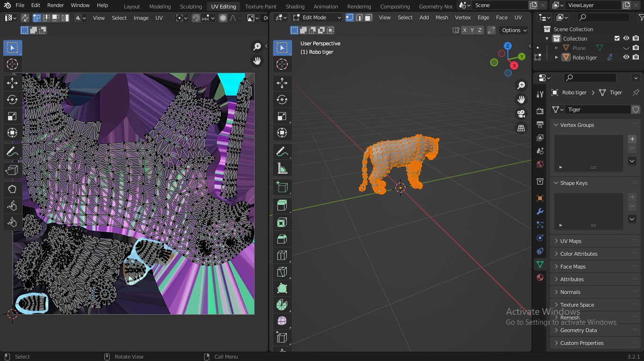Switch to the Sculpting workspace tab
The height and width of the screenshot is (361, 644).
click(191, 6)
